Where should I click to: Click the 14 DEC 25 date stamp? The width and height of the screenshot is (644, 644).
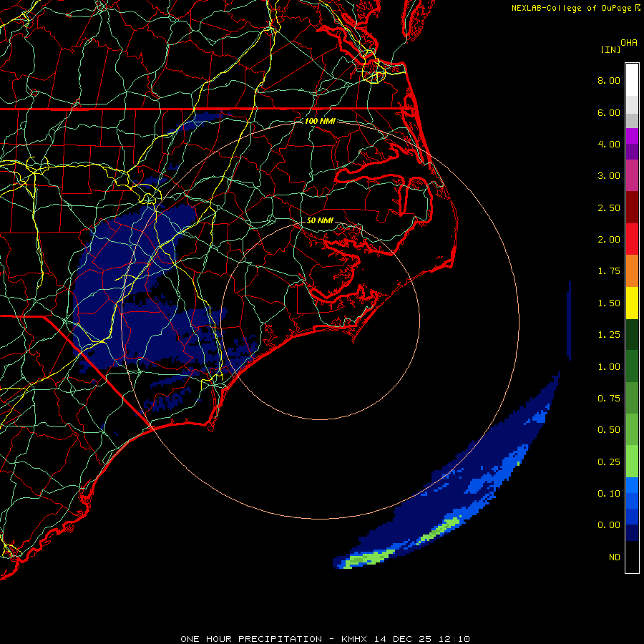[402, 639]
